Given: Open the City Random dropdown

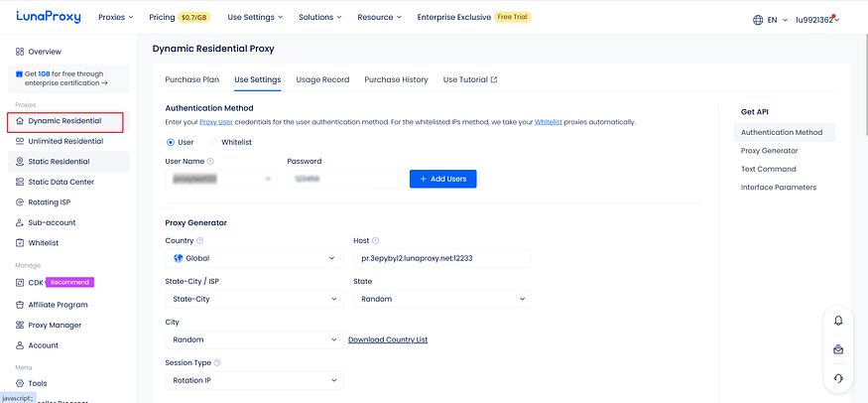Looking at the screenshot, I should [254, 339].
